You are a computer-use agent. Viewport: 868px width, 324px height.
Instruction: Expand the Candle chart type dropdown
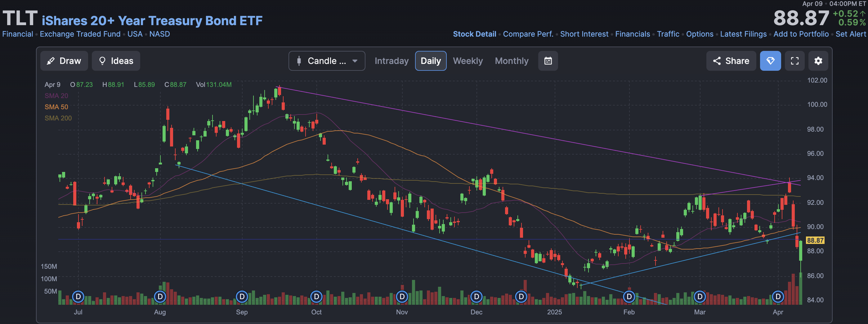point(327,61)
